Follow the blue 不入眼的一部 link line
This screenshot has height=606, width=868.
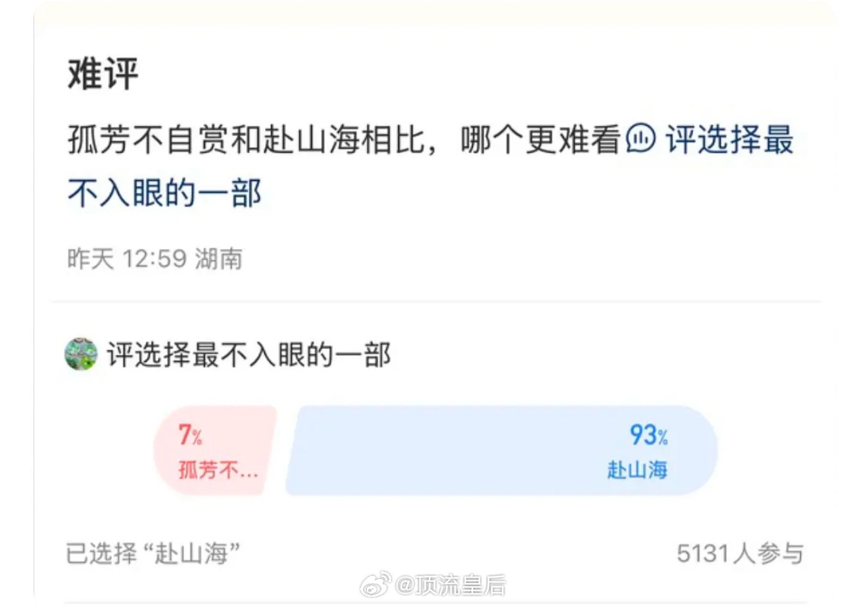click(x=164, y=193)
